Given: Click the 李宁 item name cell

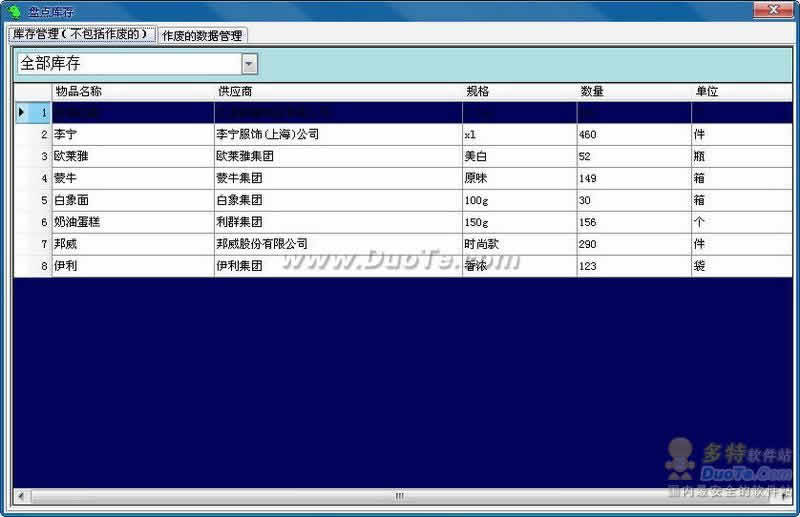Looking at the screenshot, I should pos(133,135).
